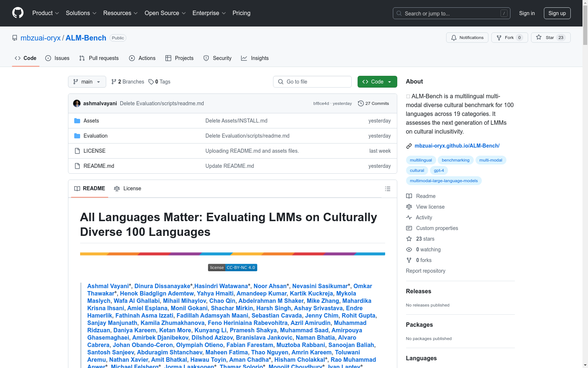588x368 pixels.
Task: Switch to the Issues tab
Action: pos(57,58)
